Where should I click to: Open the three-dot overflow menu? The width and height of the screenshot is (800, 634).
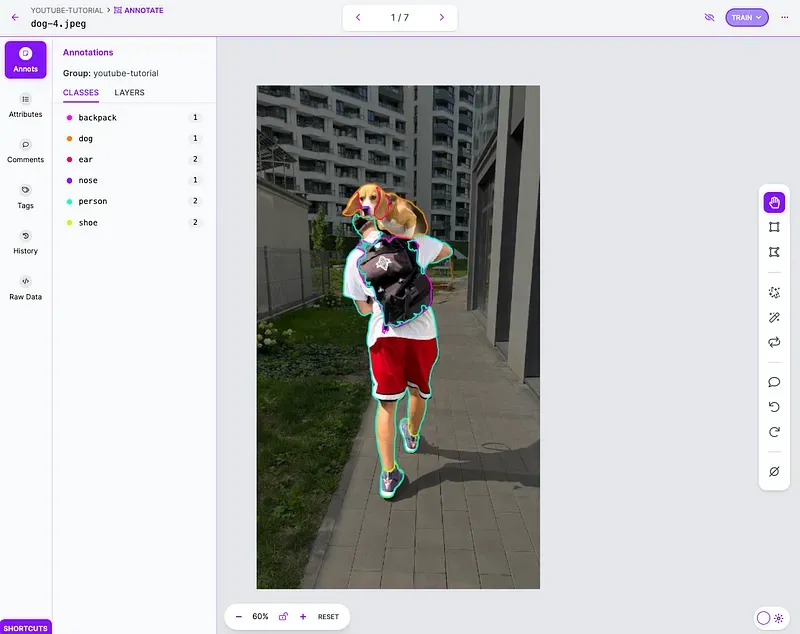783,17
